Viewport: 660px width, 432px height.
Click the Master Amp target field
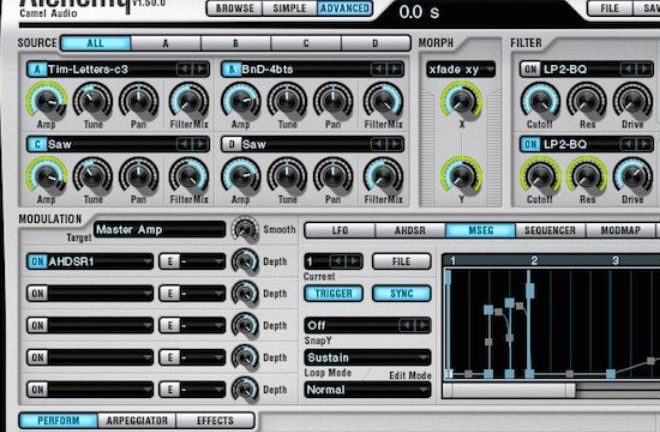158,230
